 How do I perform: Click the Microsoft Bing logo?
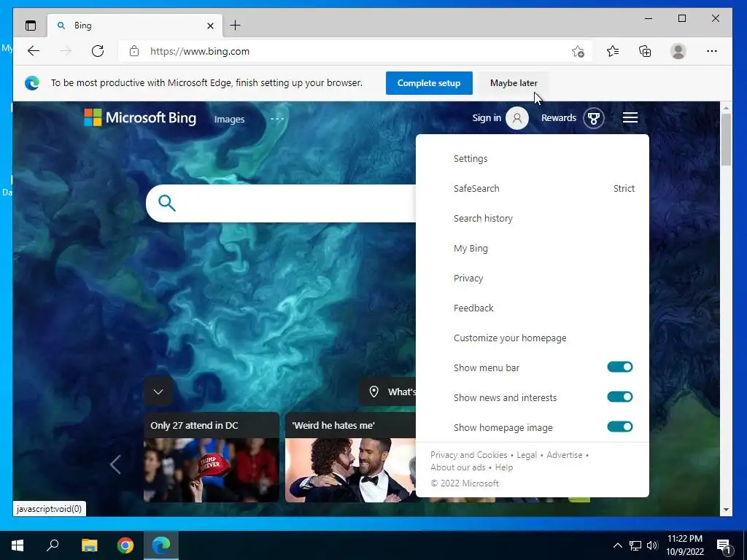click(x=140, y=117)
